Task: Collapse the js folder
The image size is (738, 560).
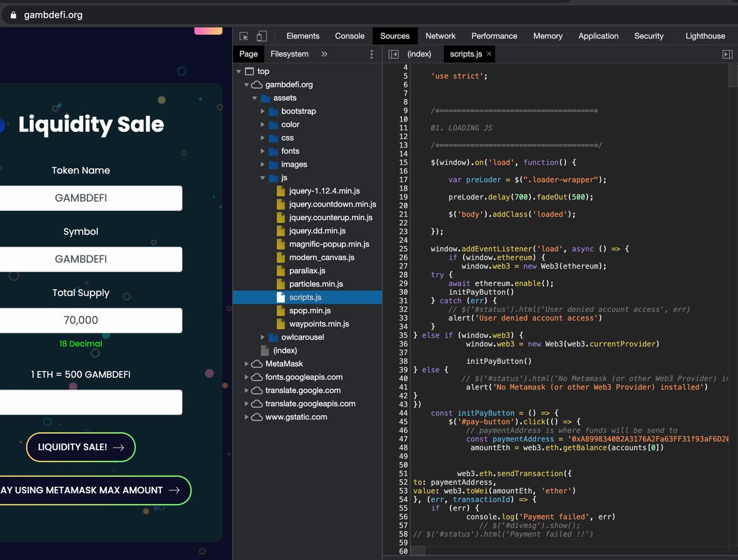Action: [262, 178]
